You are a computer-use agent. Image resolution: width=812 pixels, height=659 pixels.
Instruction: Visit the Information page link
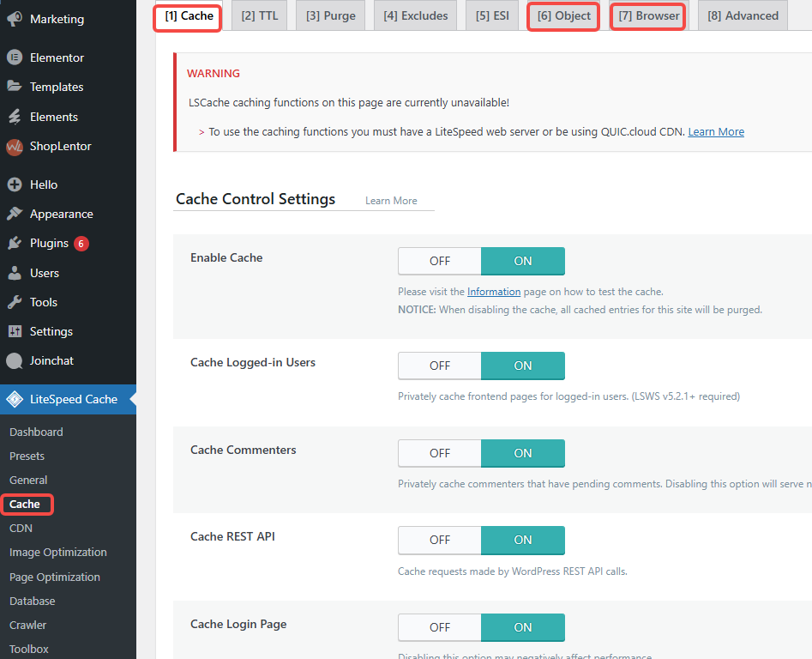click(494, 291)
